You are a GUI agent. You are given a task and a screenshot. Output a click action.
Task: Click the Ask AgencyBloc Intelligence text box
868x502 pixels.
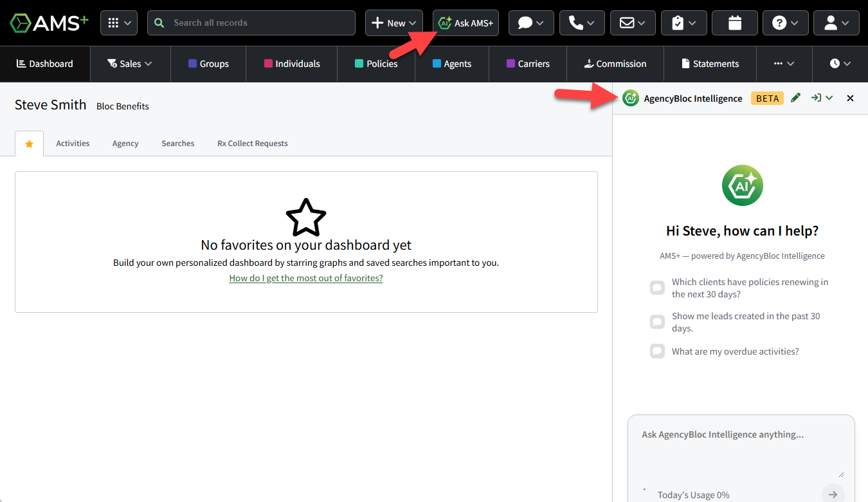(742, 452)
